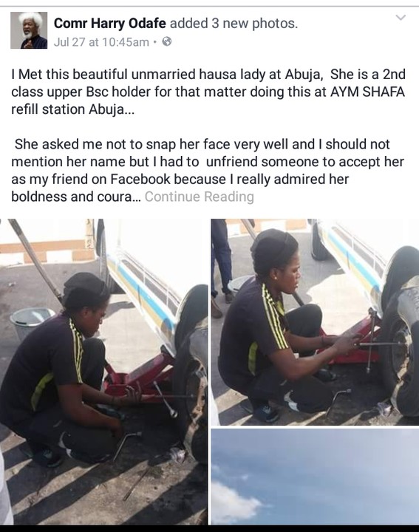The height and width of the screenshot is (532, 419).
Task: Open the upper right photo with lug wrench
Action: pos(315,321)
